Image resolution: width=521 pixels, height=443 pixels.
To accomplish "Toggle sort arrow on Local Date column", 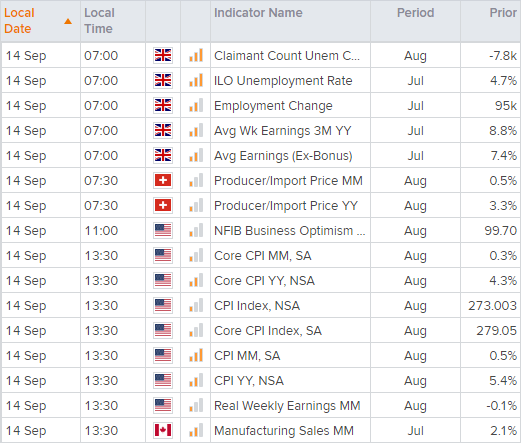I will [x=68, y=22].
